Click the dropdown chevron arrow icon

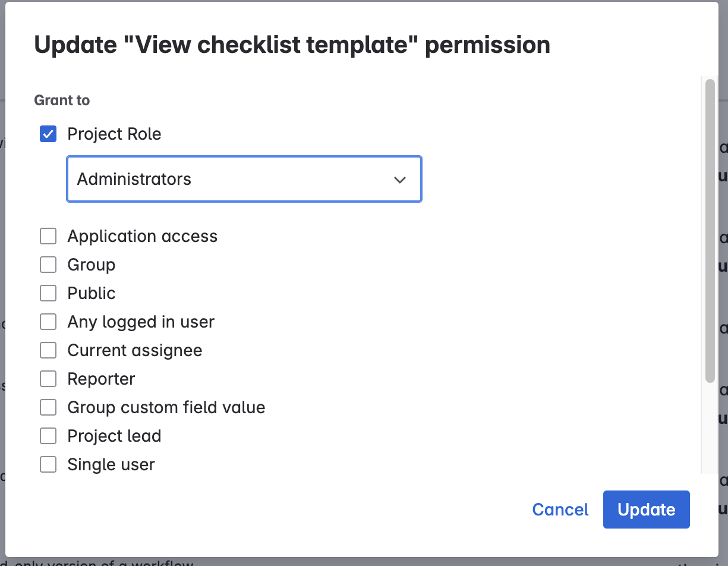tap(400, 180)
